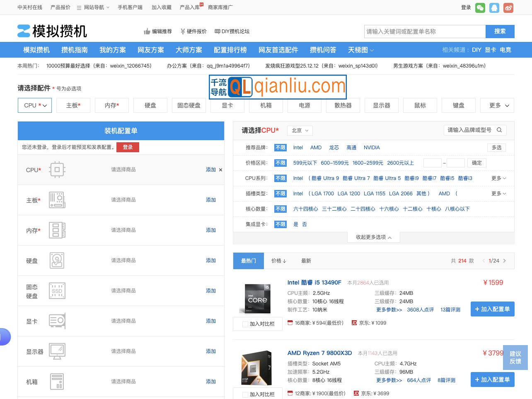The width and height of the screenshot is (532, 399).
Task: Add Intel i5 13490F to config list
Action: point(492,309)
